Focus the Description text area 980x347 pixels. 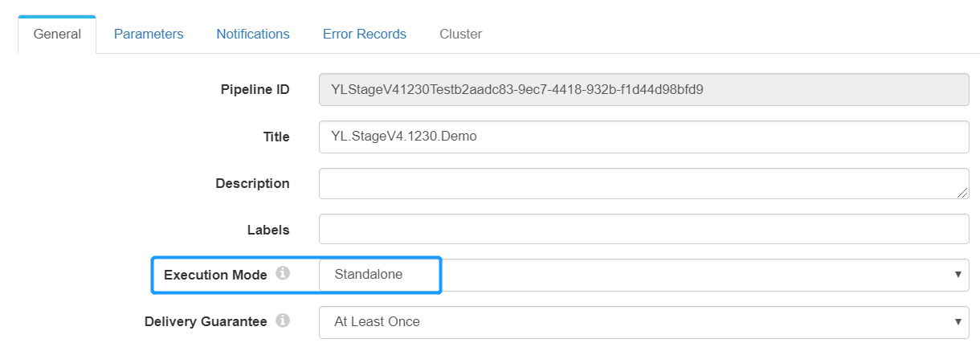(x=643, y=183)
